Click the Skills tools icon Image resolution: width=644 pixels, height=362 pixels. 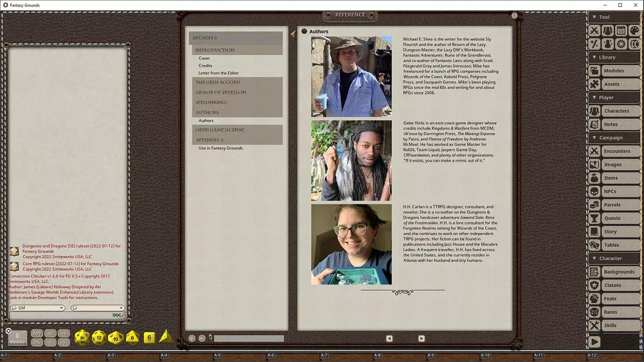point(595,325)
